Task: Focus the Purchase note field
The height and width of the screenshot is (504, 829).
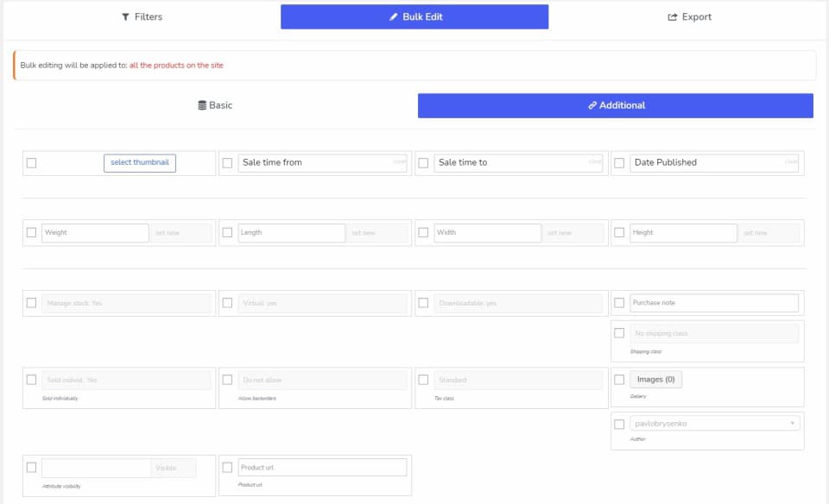Action: point(714,303)
